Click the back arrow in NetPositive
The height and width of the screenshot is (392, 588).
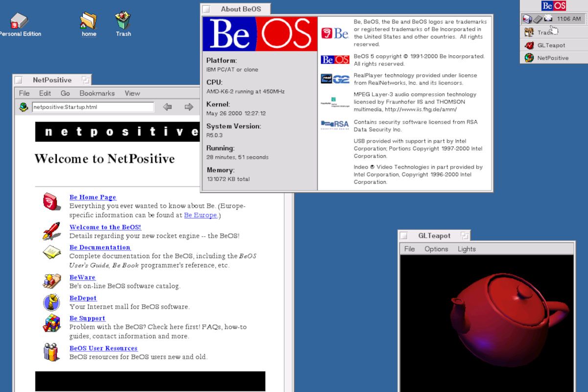click(x=167, y=107)
